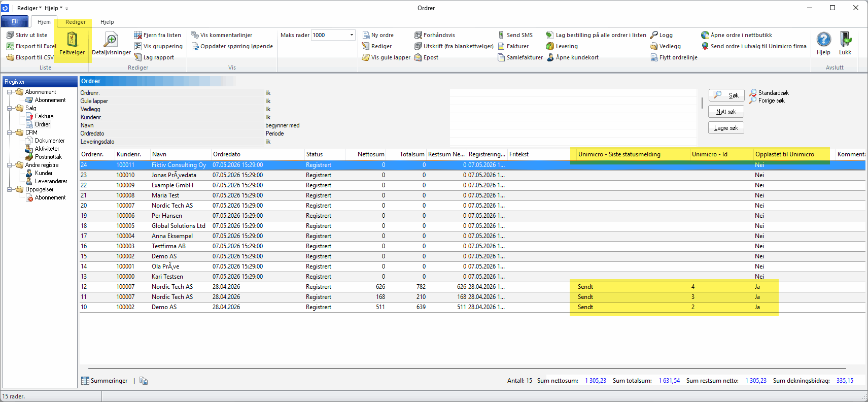Open the Feltvelger field chooser
Viewport: 868px width, 402px height.
point(72,43)
